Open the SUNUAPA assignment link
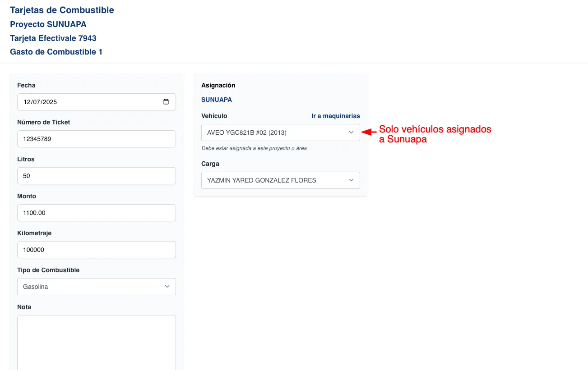Viewport: 588px width, 370px height. coord(217,100)
